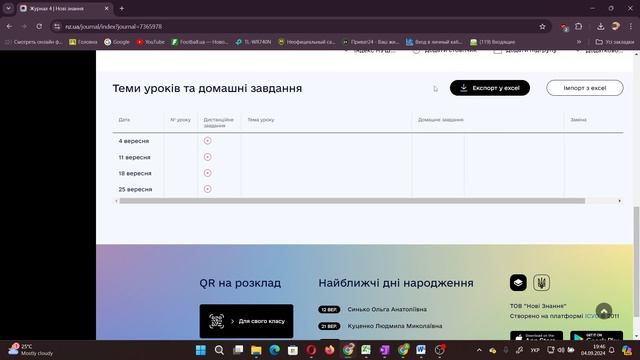Open the browser extensions puzzle icon
Viewport: 640px width, 360px height.
pos(578,27)
